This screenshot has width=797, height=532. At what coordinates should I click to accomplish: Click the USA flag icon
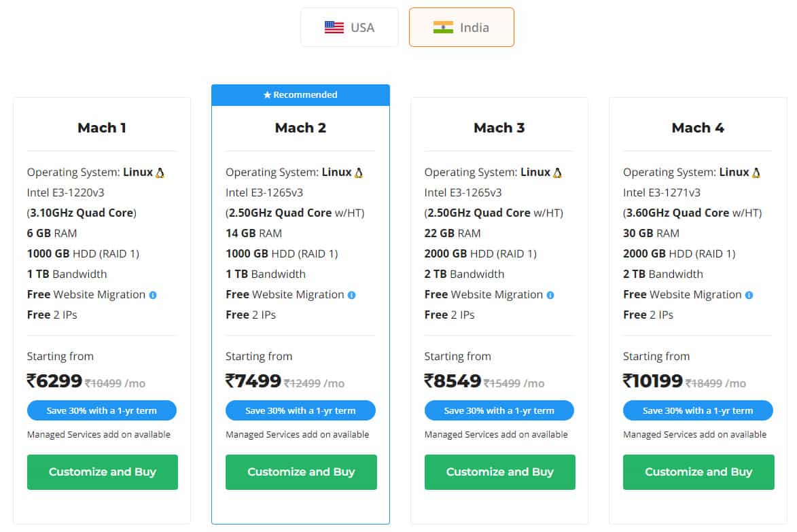[x=333, y=27]
